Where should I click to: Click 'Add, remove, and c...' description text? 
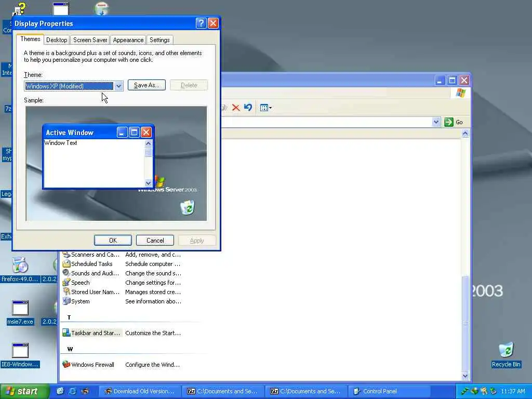(x=153, y=255)
